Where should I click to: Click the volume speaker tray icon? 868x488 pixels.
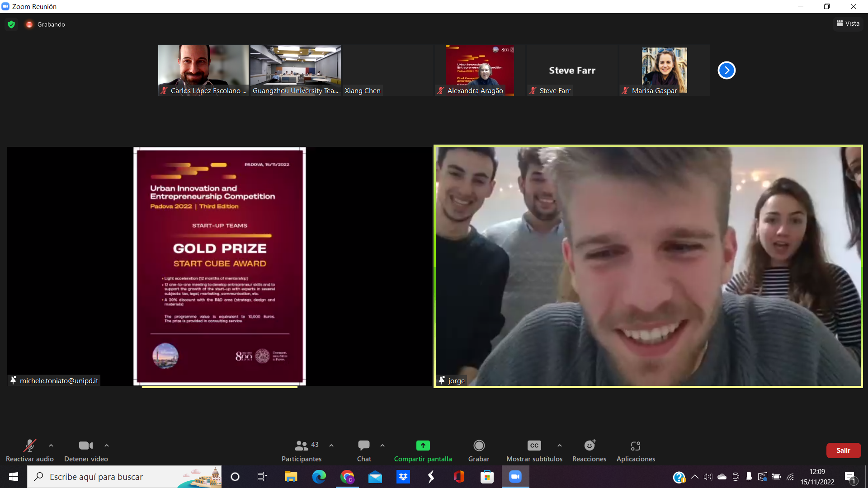click(708, 477)
